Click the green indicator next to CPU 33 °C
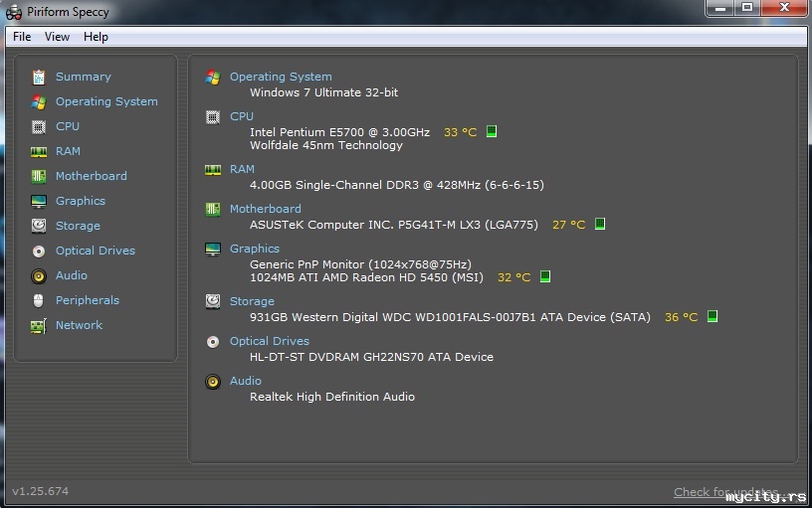The height and width of the screenshot is (508, 812). click(492, 131)
